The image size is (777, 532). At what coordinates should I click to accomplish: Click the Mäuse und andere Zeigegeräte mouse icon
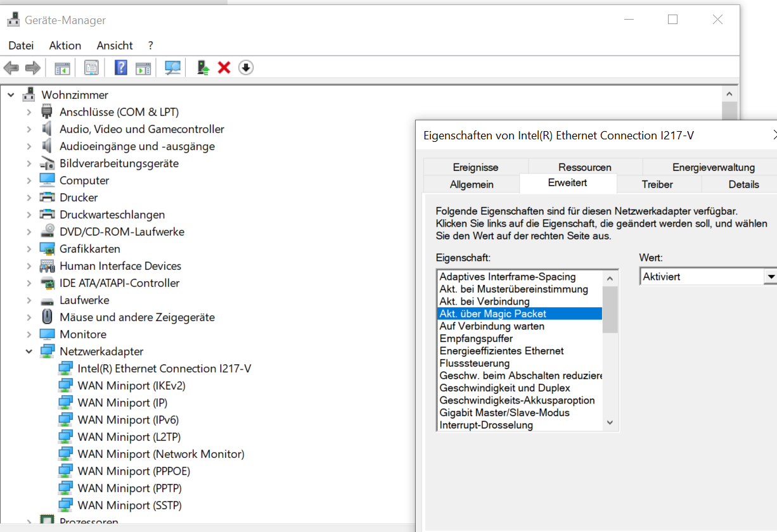(x=47, y=317)
